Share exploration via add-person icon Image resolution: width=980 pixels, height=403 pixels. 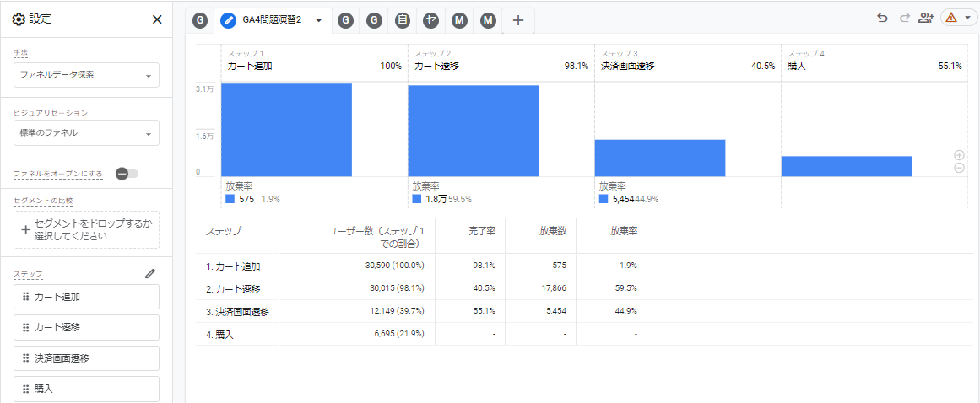point(926,18)
